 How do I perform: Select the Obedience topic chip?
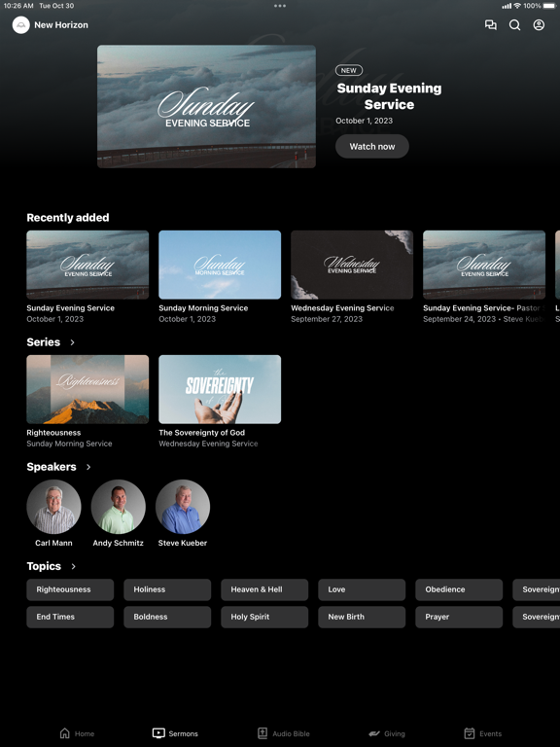(459, 589)
